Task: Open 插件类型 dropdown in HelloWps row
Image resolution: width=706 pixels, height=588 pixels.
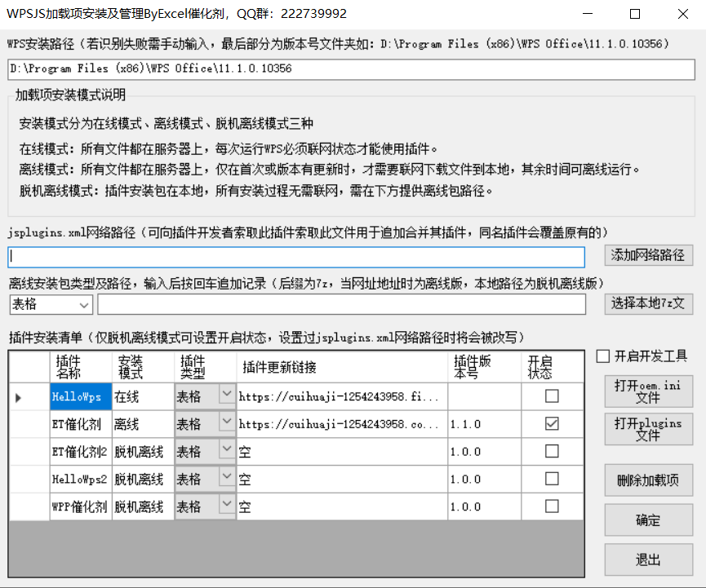Action: 227,394
